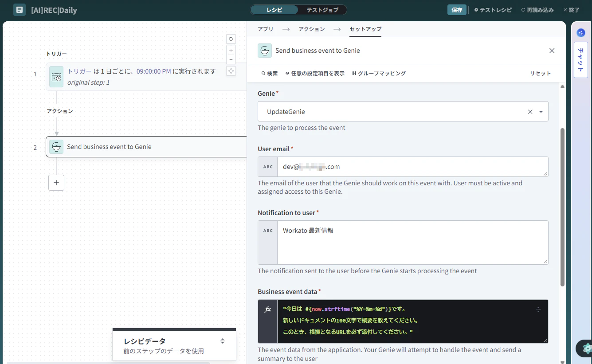Expand the Business event data formula editor
Viewport: 592px width, 364px height.
(x=538, y=309)
